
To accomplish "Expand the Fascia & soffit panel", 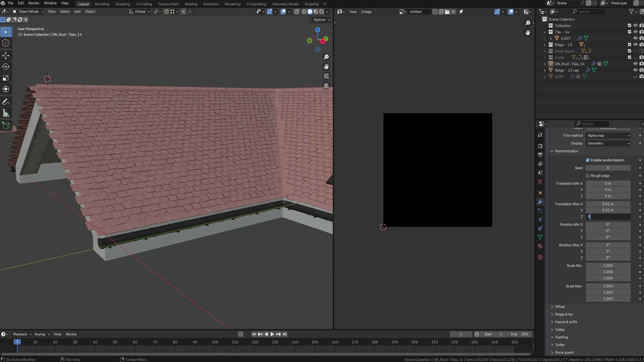I will click(x=552, y=322).
